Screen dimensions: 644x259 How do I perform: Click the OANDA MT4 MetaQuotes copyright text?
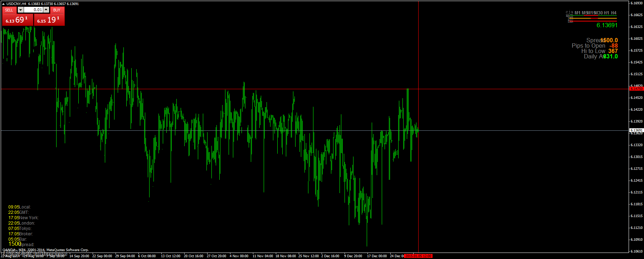[45, 250]
